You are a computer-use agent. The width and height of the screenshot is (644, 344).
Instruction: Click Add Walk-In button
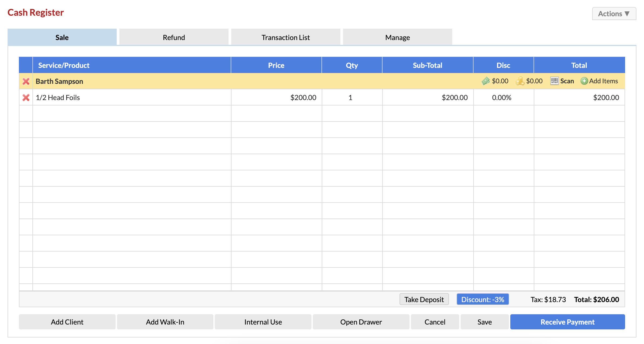tap(165, 322)
